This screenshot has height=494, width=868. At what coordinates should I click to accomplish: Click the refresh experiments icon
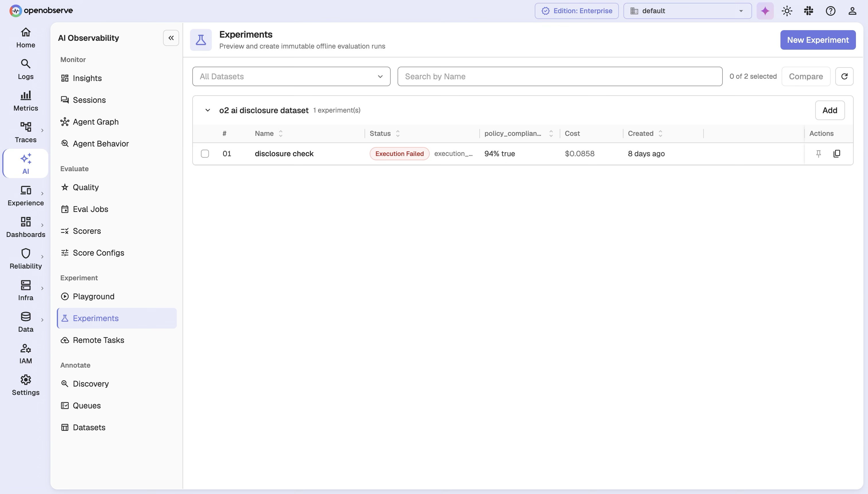(x=844, y=76)
